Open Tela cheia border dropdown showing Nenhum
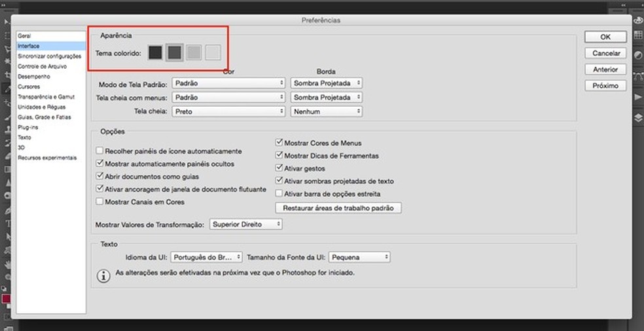The height and width of the screenshot is (331, 644). (327, 111)
